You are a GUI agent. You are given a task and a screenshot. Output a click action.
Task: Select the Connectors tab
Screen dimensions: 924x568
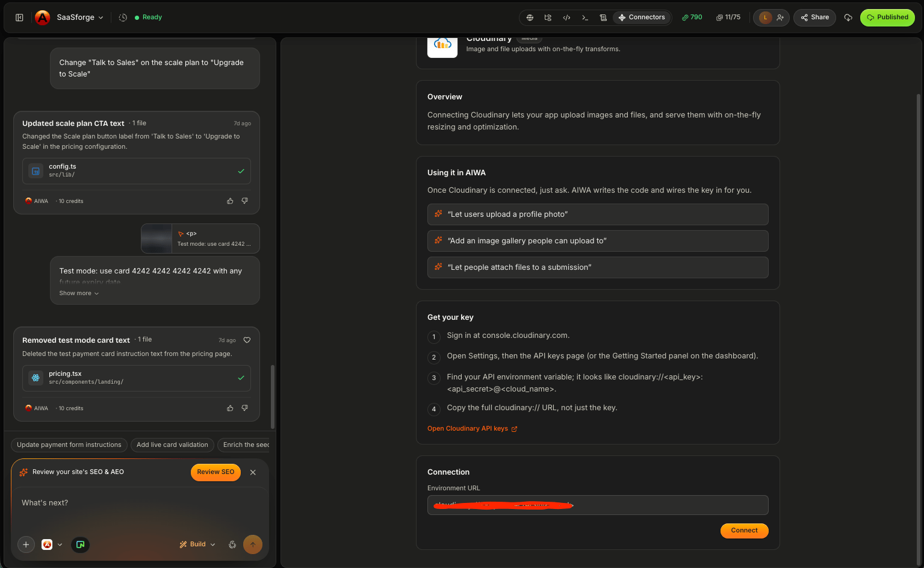(642, 17)
